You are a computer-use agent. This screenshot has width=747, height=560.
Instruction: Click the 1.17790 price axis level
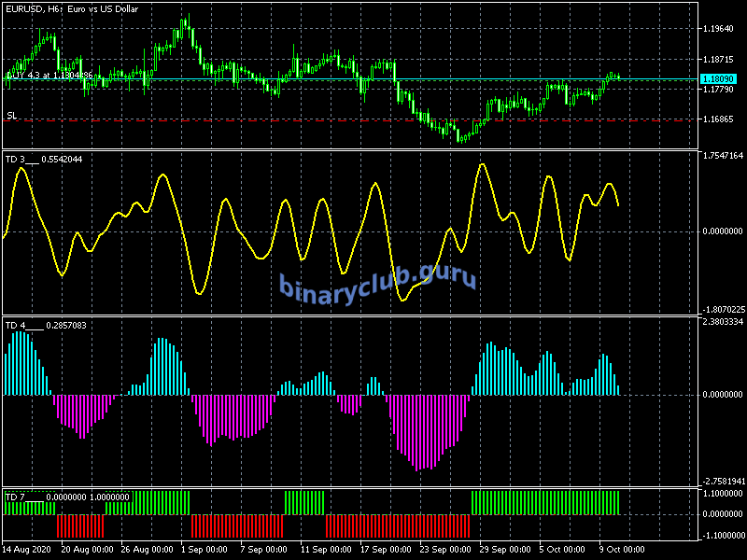(x=722, y=90)
